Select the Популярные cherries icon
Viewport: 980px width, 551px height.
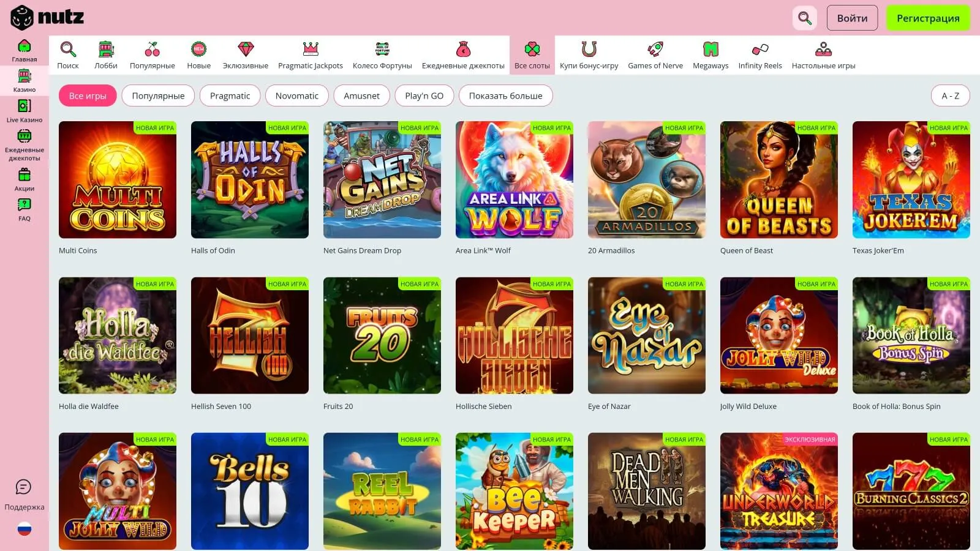pos(152,49)
